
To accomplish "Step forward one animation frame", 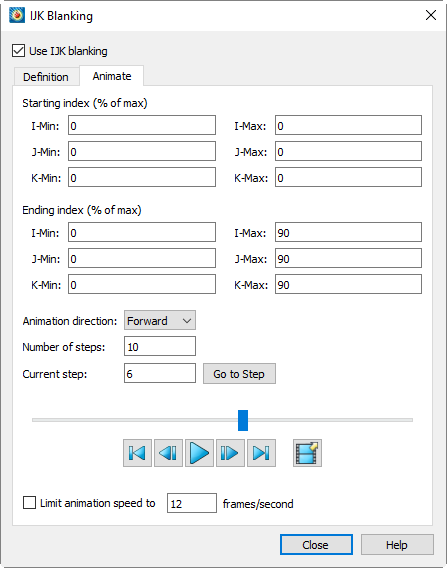I will (230, 453).
